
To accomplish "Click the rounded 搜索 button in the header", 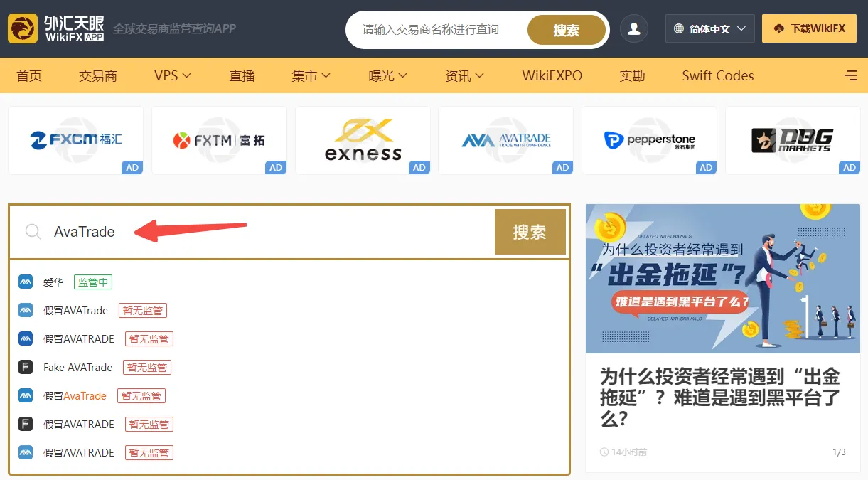I will coord(567,30).
